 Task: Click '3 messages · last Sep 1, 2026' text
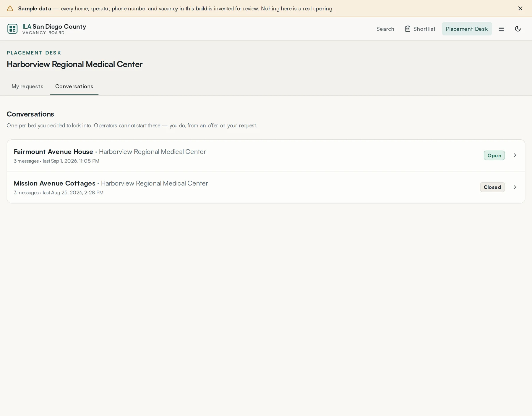pyautogui.click(x=56, y=161)
